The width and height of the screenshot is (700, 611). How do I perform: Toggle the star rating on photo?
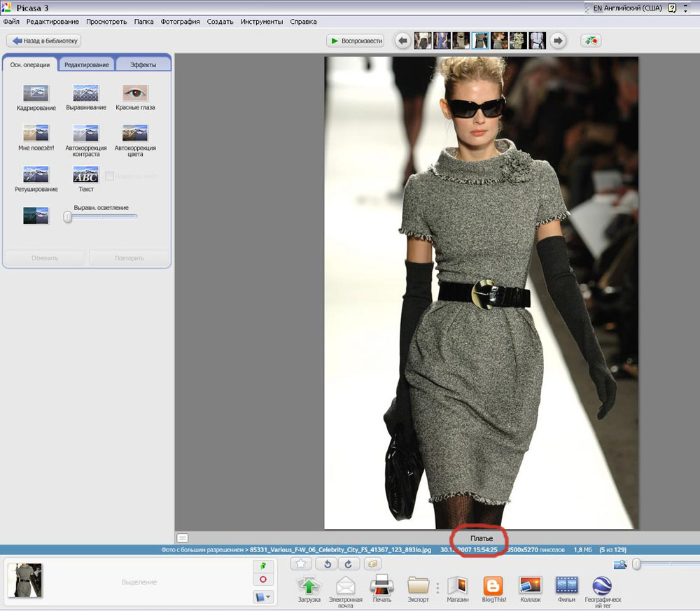tap(300, 563)
